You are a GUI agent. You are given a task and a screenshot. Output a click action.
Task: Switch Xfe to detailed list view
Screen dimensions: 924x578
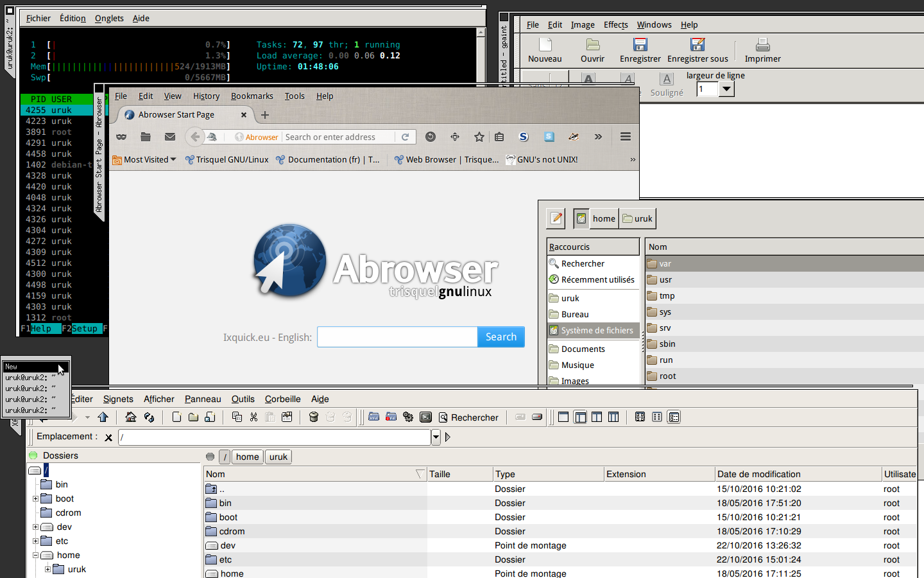pos(674,417)
